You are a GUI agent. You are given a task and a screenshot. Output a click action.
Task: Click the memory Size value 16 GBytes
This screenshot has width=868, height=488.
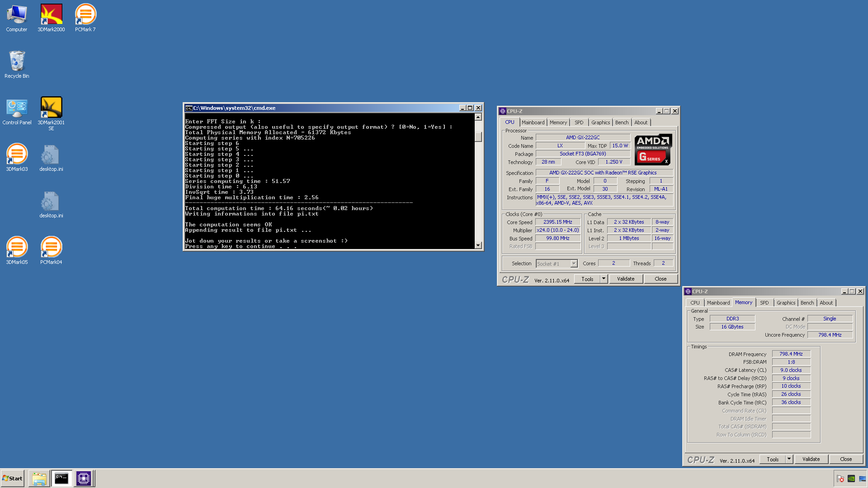(732, 327)
